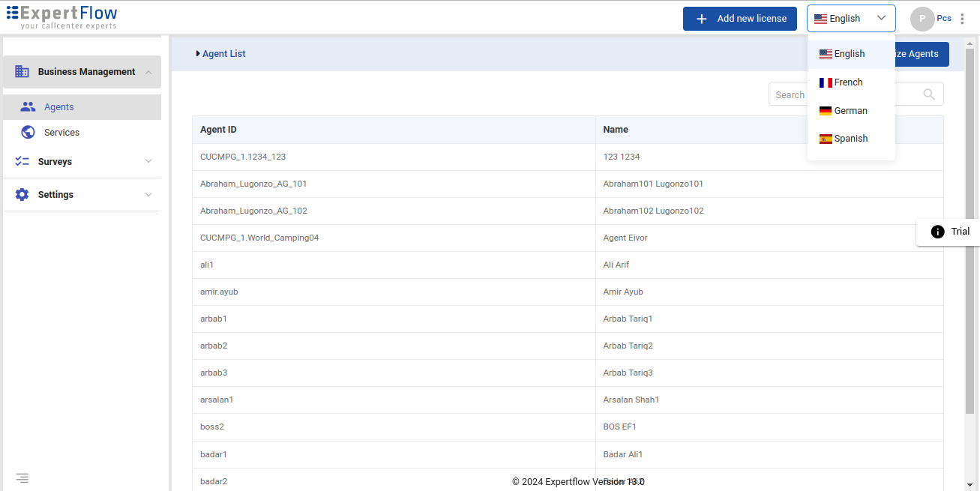Choose German language option
The height and width of the screenshot is (491, 980).
click(x=850, y=111)
